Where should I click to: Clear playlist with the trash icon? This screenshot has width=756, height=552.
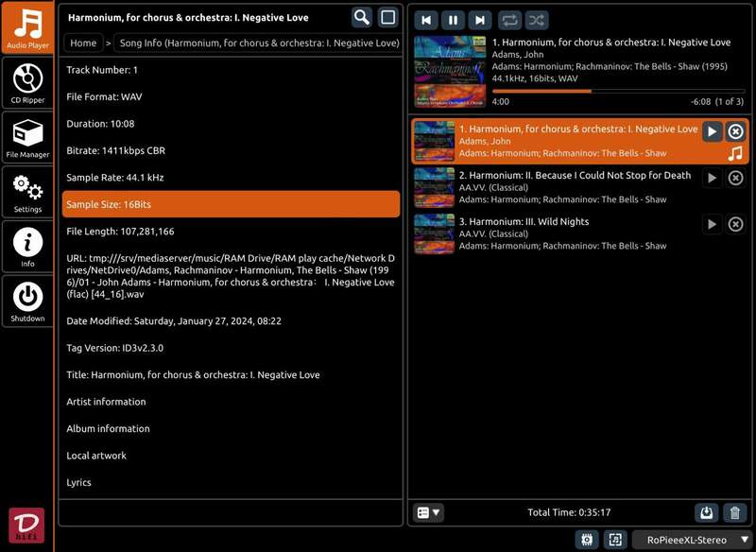tap(734, 512)
